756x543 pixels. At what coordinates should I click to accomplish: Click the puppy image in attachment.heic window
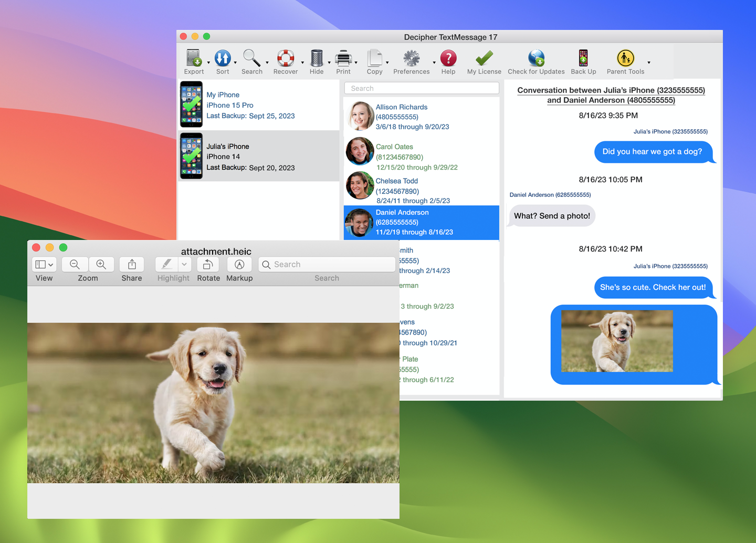coord(213,403)
